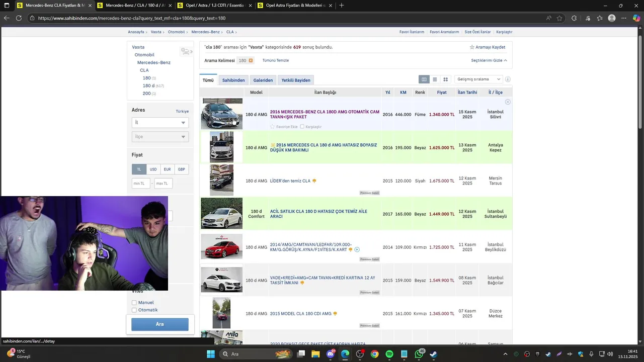Select EUR currency option

tap(167, 169)
